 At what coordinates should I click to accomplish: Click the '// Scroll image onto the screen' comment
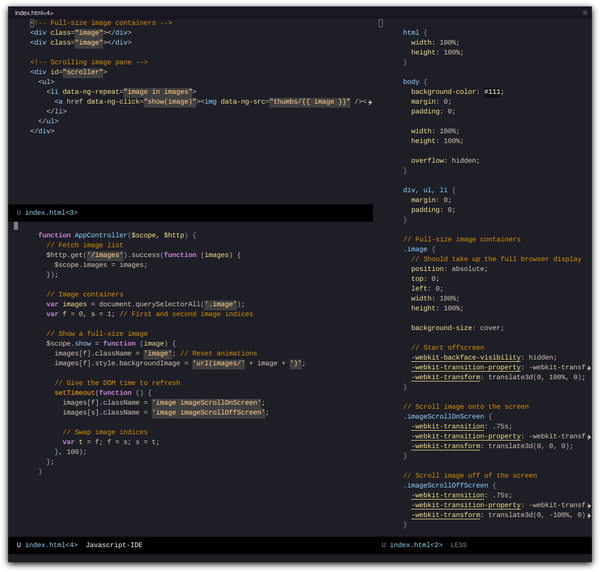[466, 407]
